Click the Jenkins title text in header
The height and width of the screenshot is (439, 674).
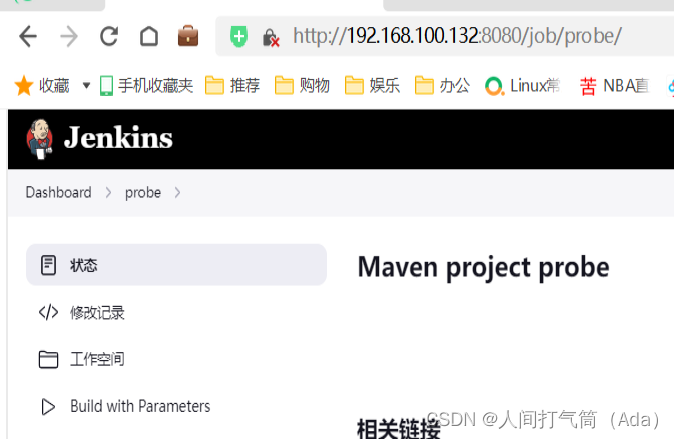coord(118,138)
